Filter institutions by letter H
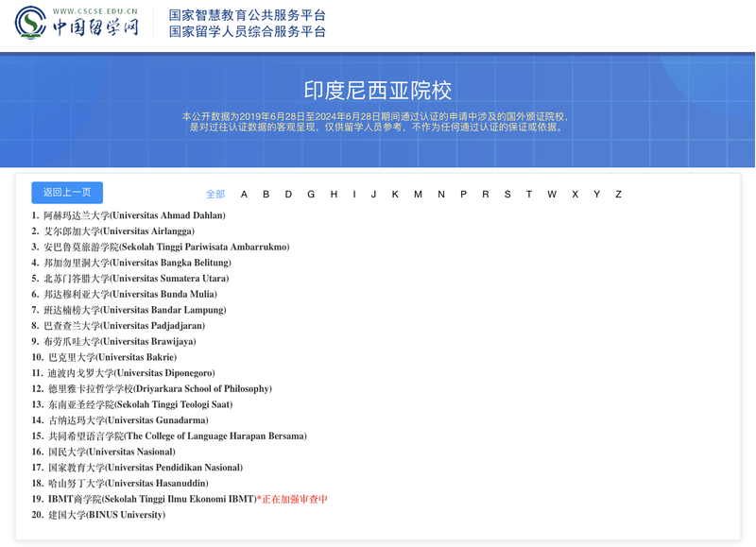The height and width of the screenshot is (547, 756). pos(334,195)
